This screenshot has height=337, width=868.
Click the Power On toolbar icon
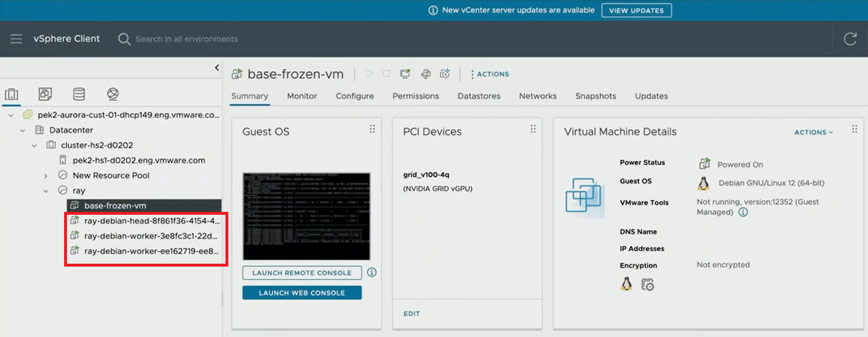[369, 74]
